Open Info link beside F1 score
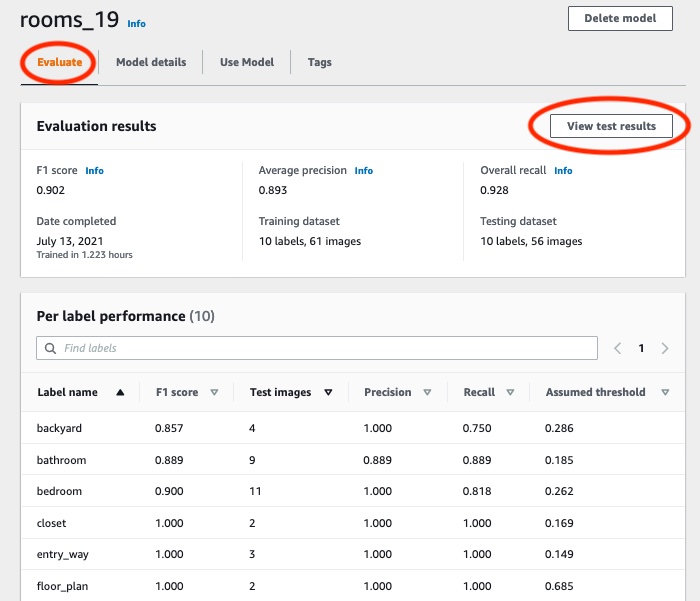The height and width of the screenshot is (601, 700). pyautogui.click(x=94, y=171)
